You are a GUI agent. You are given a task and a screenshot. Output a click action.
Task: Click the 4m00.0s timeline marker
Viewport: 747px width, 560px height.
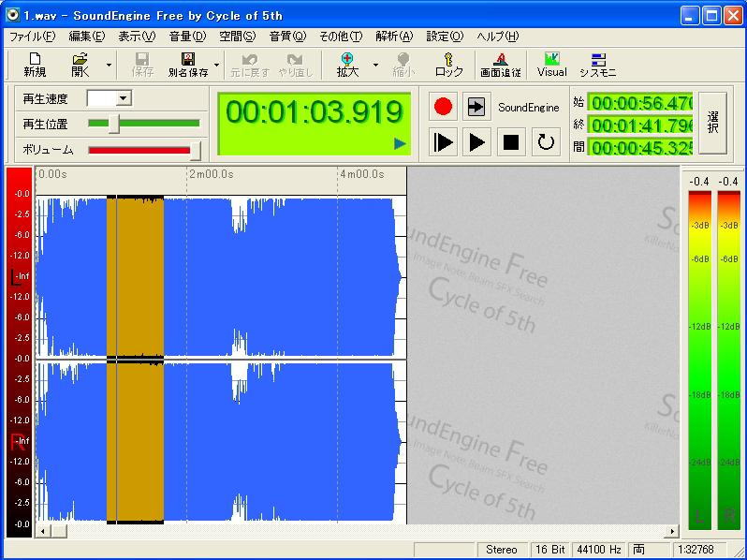[x=361, y=174]
